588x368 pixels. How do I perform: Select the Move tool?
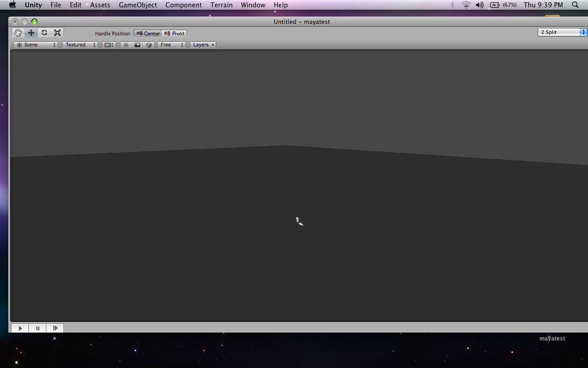(x=31, y=32)
